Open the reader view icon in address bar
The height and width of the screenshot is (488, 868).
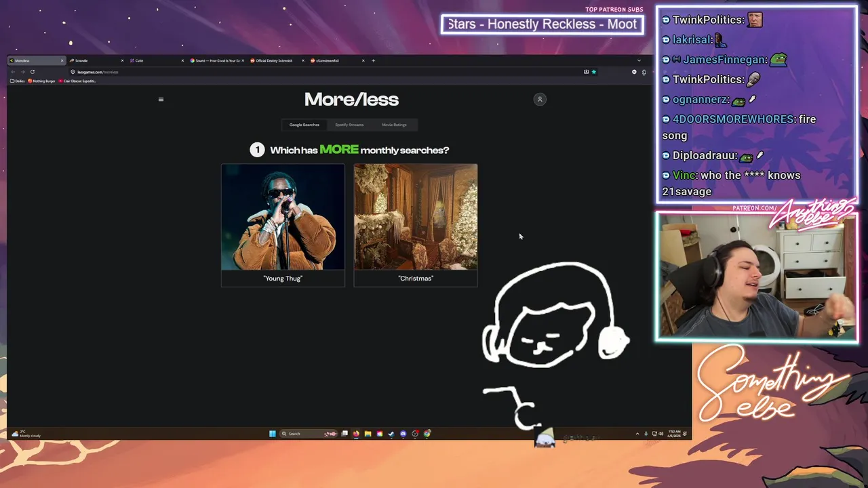(586, 72)
